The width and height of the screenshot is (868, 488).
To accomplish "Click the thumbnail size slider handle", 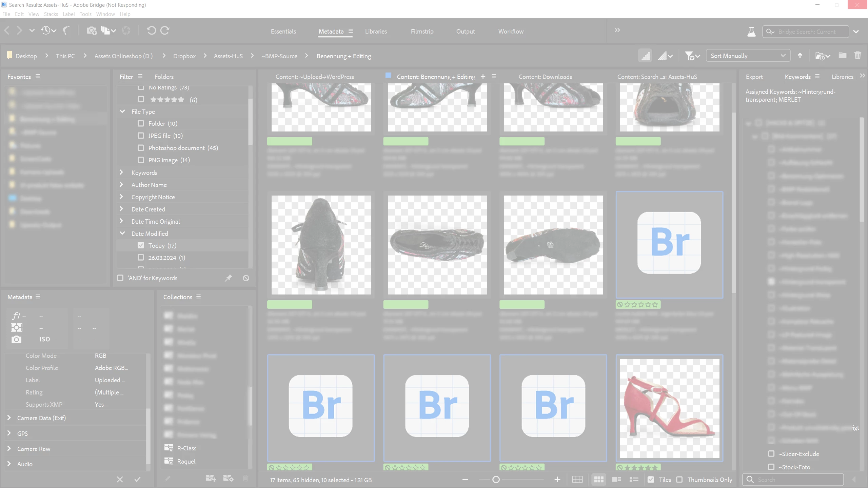I will pyautogui.click(x=496, y=480).
